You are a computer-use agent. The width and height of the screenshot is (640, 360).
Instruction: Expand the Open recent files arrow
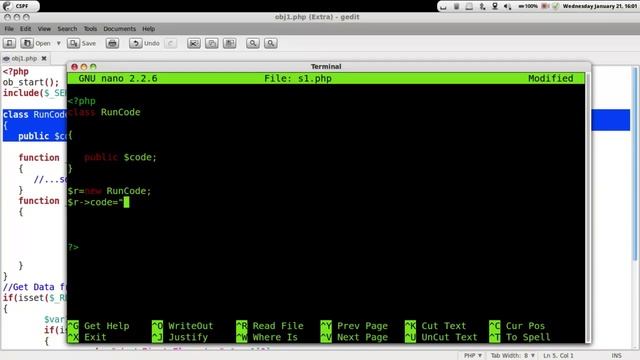pos(58,43)
